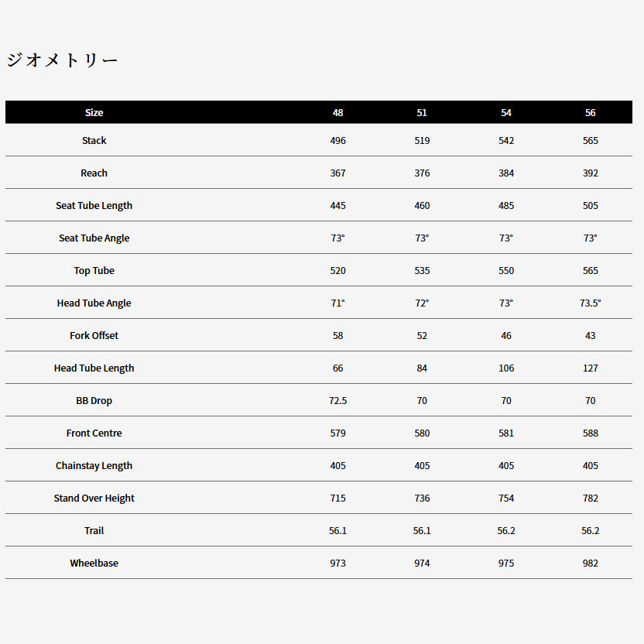Click the Seat Tube Angle label
This screenshot has height=644, width=644.
94,238
